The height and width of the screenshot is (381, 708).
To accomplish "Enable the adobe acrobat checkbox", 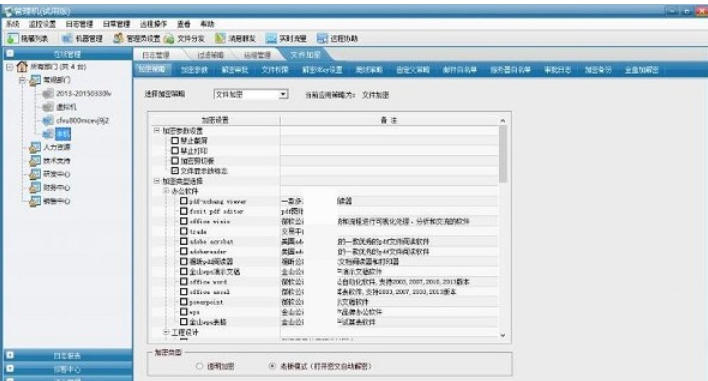I will coord(184,241).
